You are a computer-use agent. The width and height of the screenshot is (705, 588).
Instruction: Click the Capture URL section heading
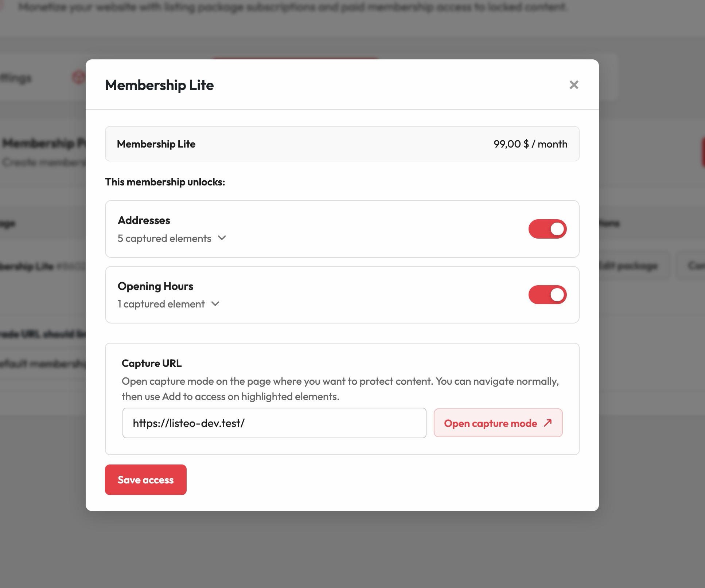pyautogui.click(x=152, y=363)
